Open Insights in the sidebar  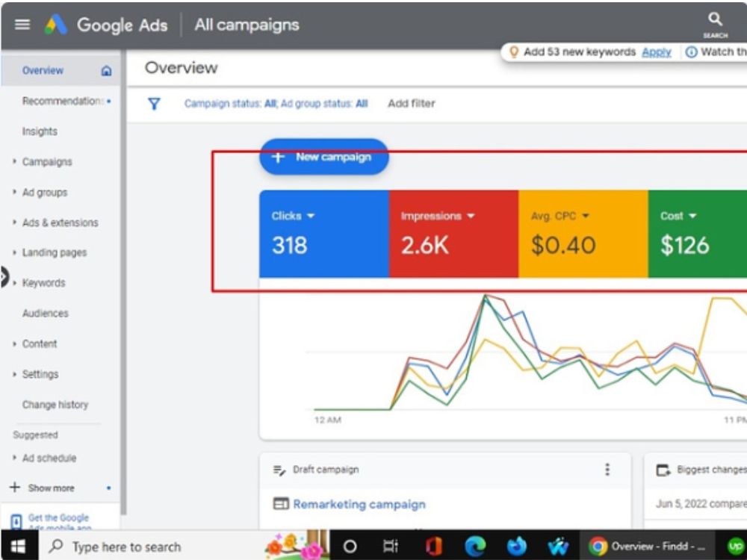40,131
